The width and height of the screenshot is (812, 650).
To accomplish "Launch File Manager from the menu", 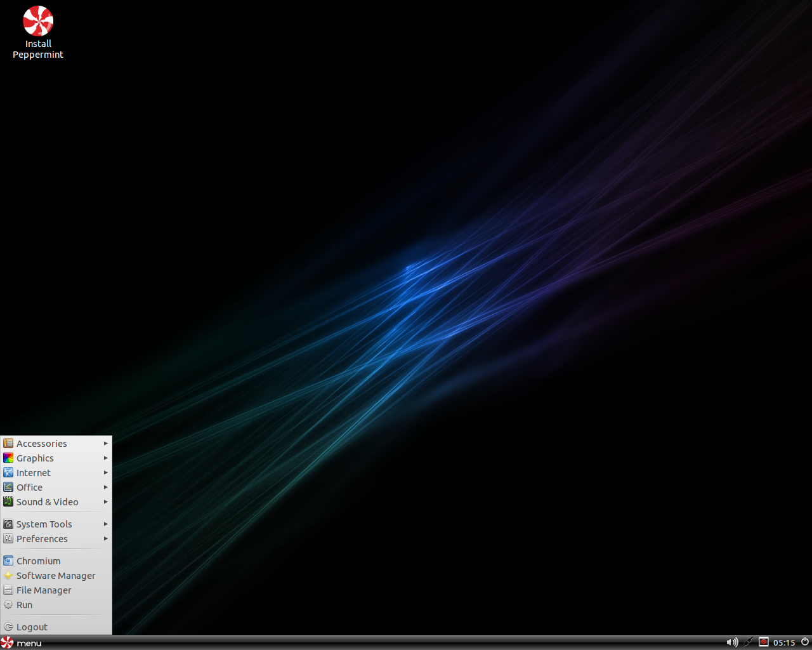I will pyautogui.click(x=56, y=590).
